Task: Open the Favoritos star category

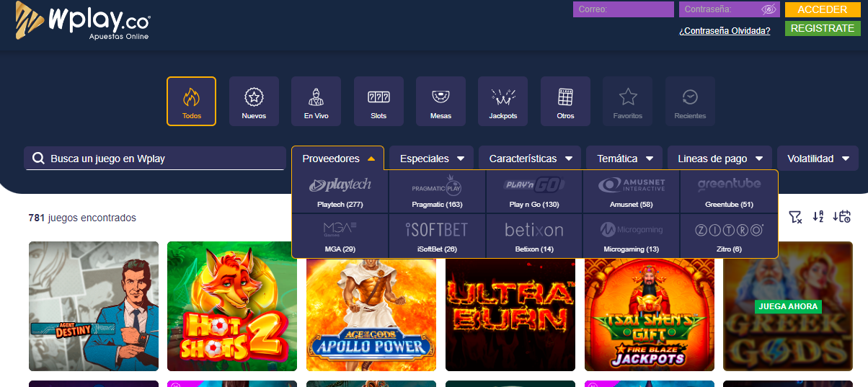Action: [628, 102]
